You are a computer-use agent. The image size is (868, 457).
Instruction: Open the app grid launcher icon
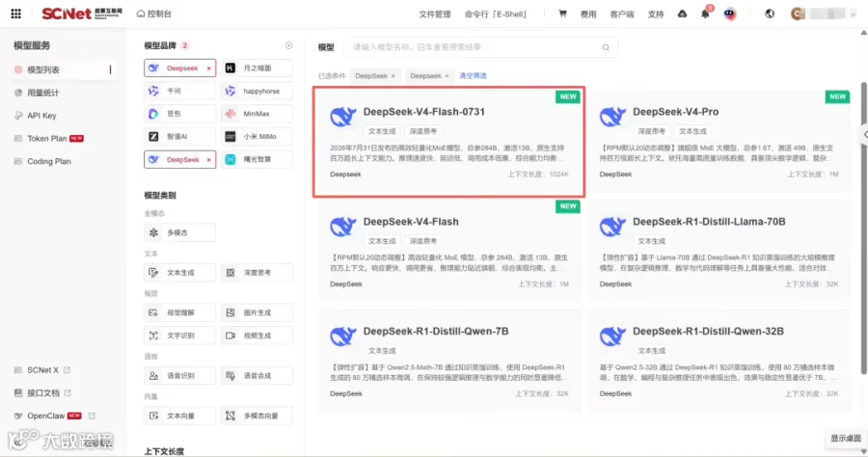(16, 13)
